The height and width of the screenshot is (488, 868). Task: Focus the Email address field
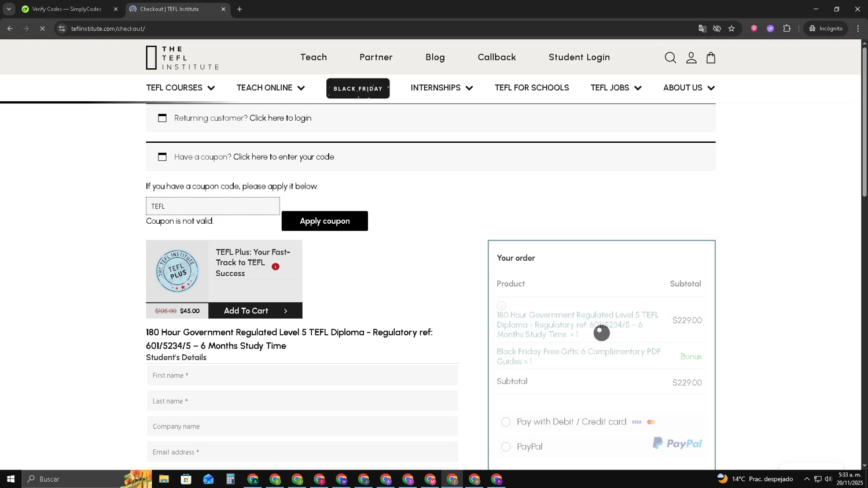(302, 452)
